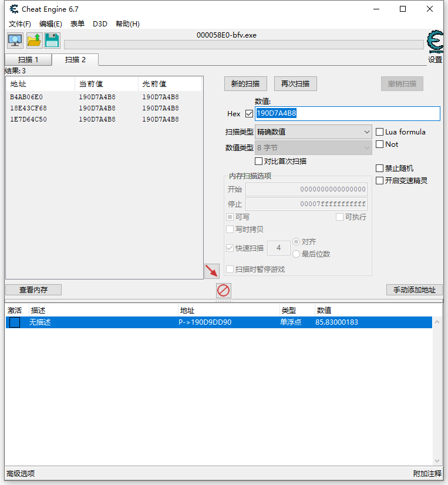Open 查看内存 memory viewer
Image resolution: width=448 pixels, height=485 pixels.
click(33, 290)
